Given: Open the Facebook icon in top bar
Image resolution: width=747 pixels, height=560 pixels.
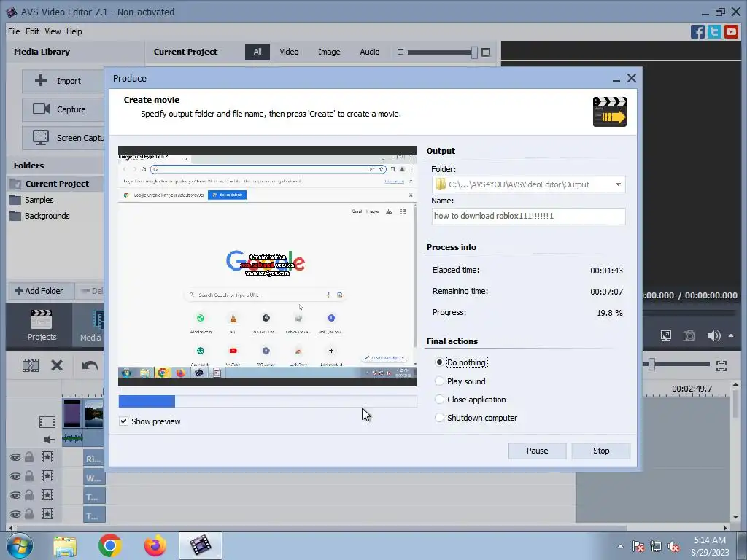Looking at the screenshot, I should coord(697,32).
